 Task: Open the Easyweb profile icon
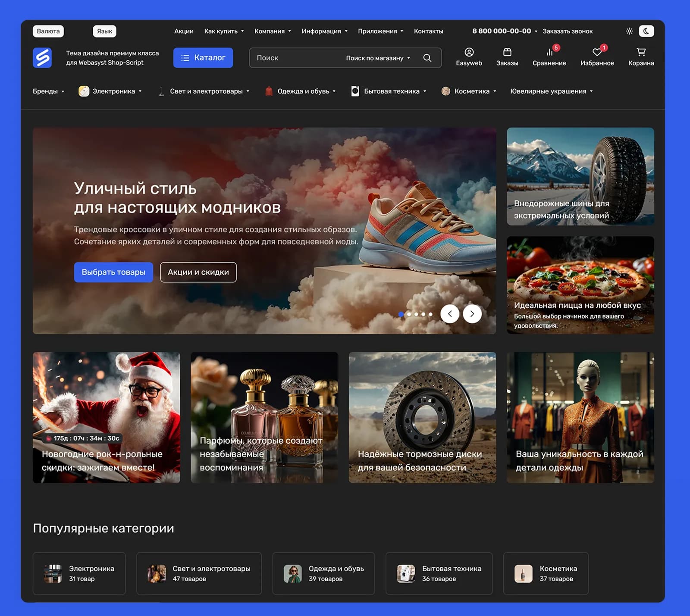coord(469,53)
